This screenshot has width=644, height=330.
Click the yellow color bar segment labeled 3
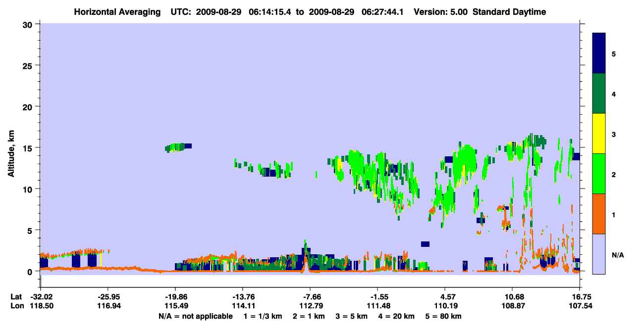coord(599,134)
